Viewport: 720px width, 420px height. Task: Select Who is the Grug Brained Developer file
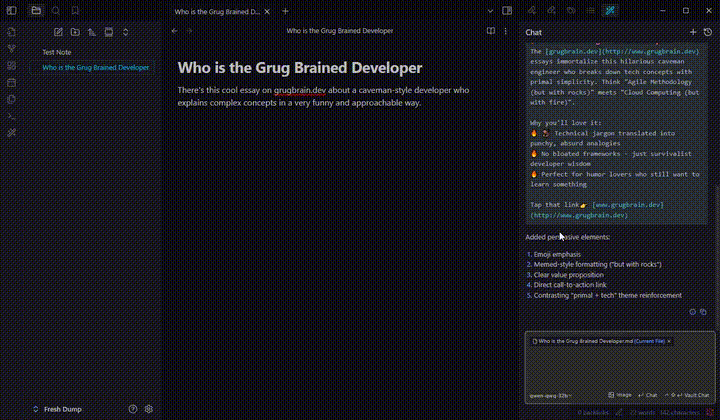tap(92, 67)
